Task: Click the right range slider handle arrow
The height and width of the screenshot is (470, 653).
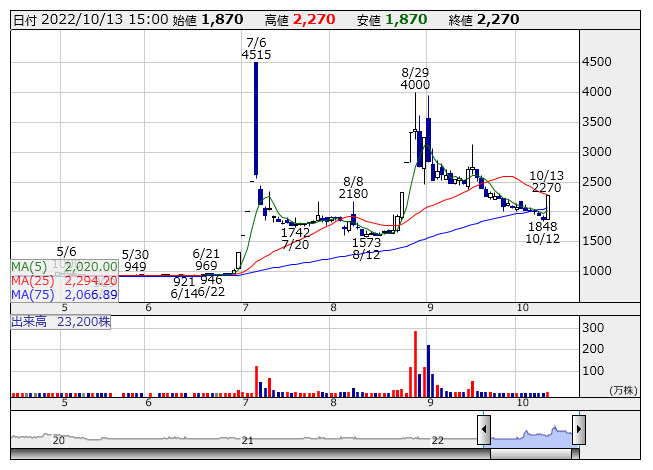Action: click(x=578, y=429)
